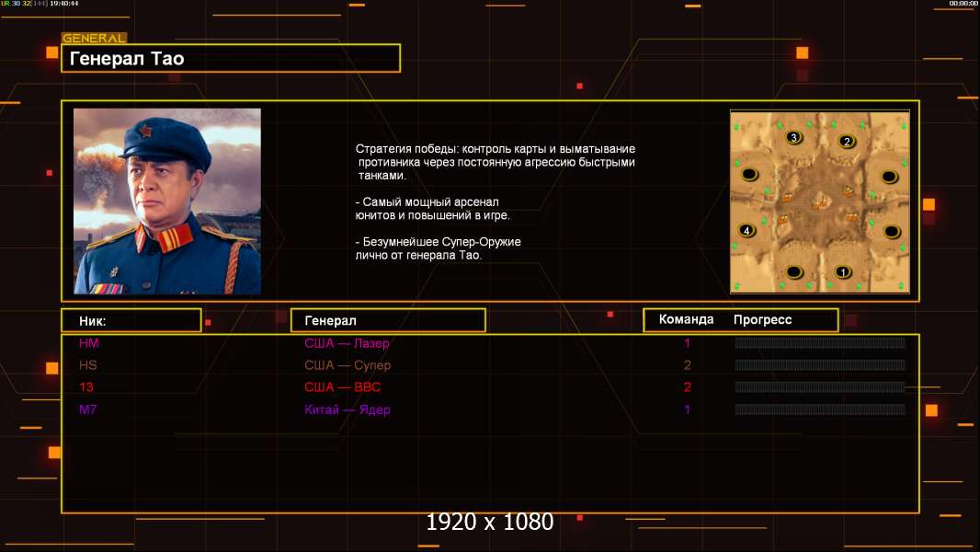Click the Ник: column header
The image size is (980, 552).
[131, 321]
